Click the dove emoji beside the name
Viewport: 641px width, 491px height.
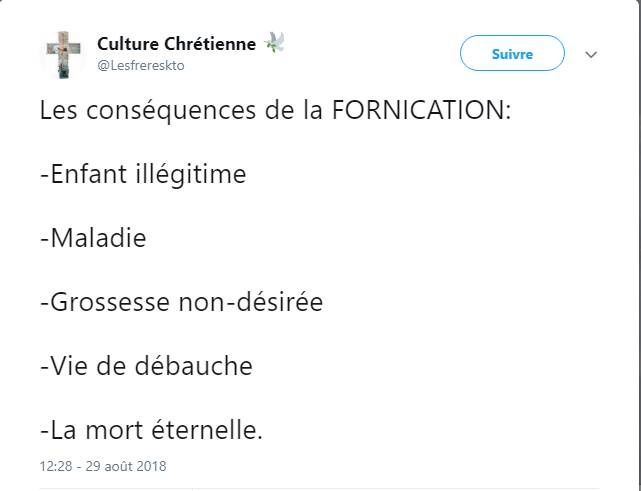coord(274,43)
